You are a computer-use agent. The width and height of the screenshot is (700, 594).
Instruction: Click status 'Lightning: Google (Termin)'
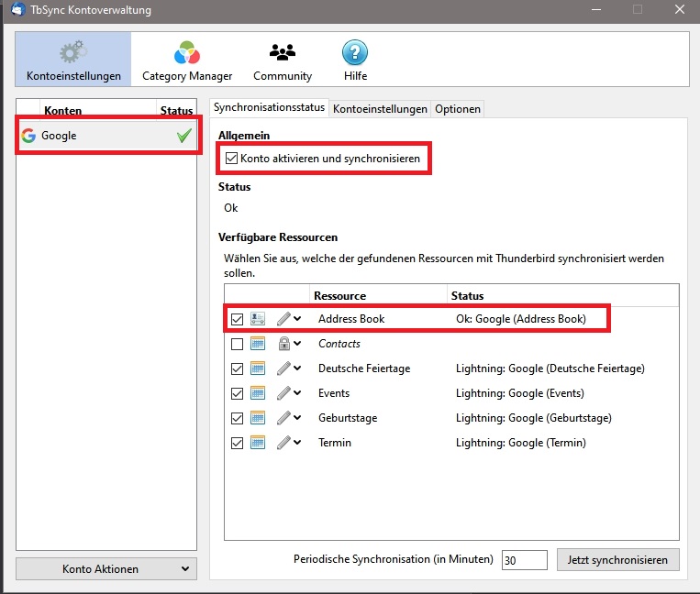pos(521,443)
